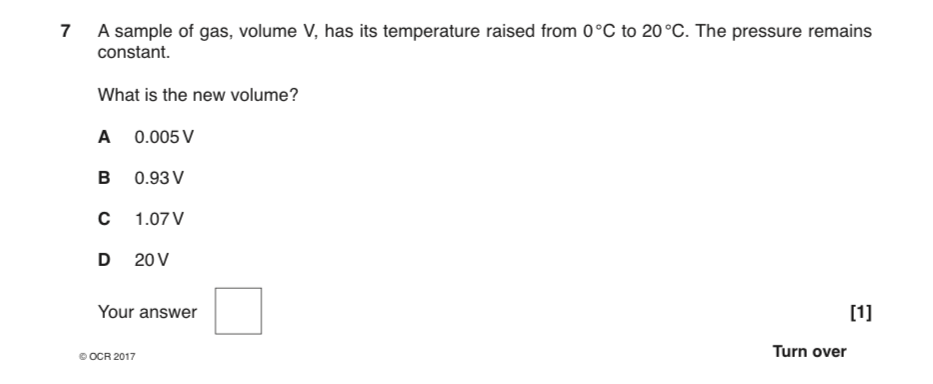Click the [1] mark indicator
Viewport: 933px width, 384px height.
[861, 312]
